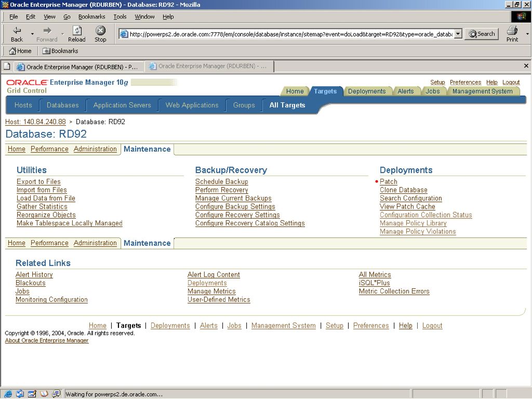Open the Bookmarks menu
Image resolution: width=532 pixels, height=399 pixels.
click(x=91, y=17)
